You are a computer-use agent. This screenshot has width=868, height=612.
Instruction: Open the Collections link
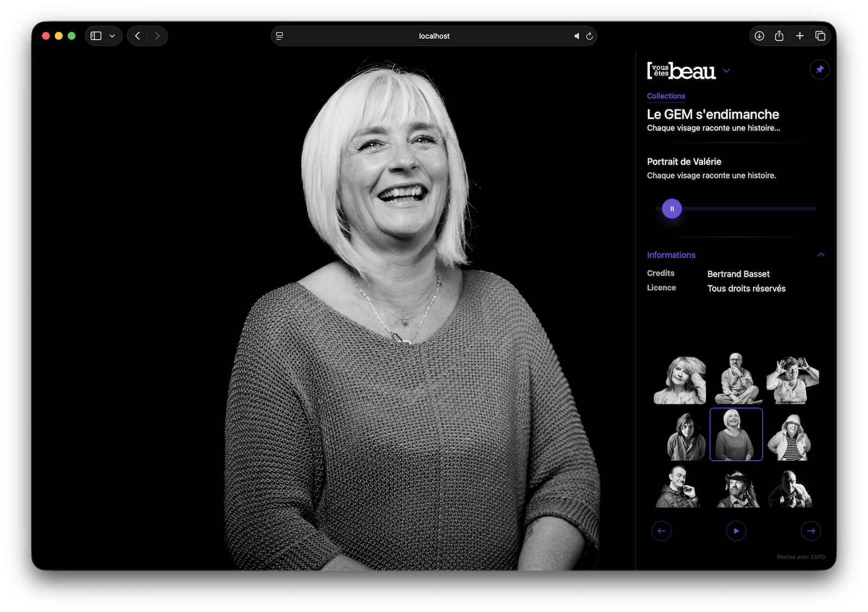coord(666,96)
